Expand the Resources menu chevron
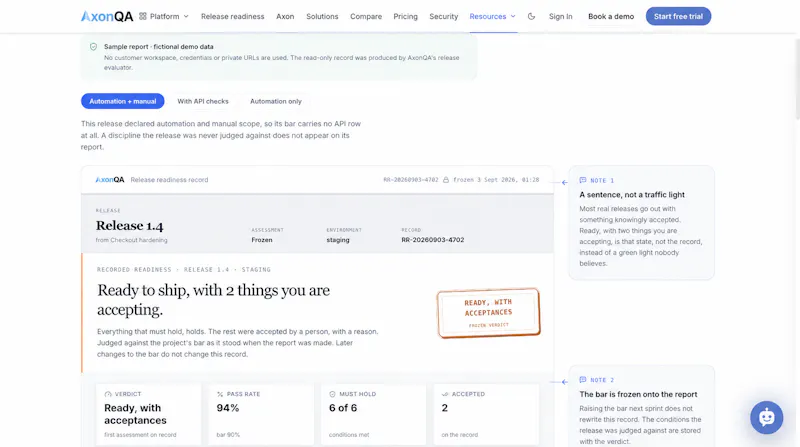Image resolution: width=800 pixels, height=447 pixels. pos(513,16)
